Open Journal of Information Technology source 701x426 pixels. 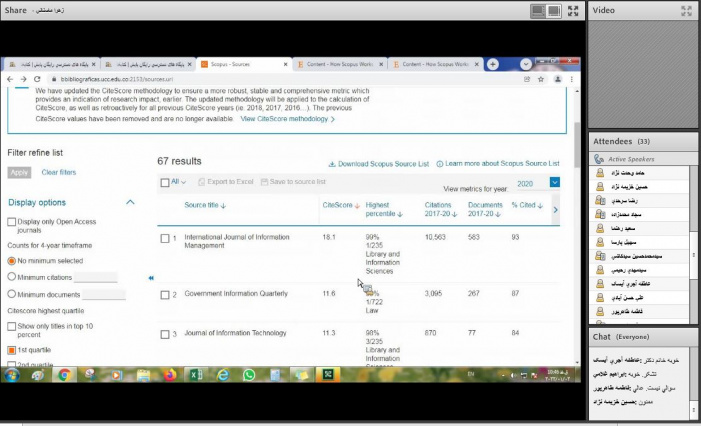(x=235, y=333)
